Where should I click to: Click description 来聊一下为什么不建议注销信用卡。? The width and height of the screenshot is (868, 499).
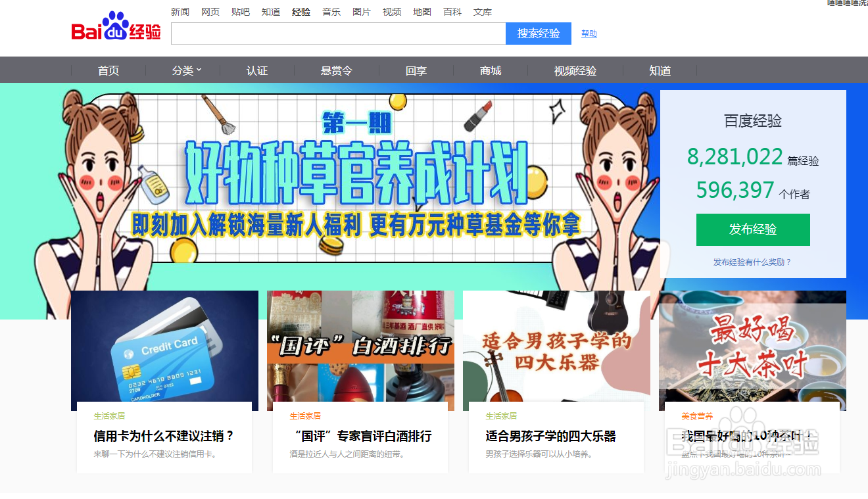[x=155, y=454]
